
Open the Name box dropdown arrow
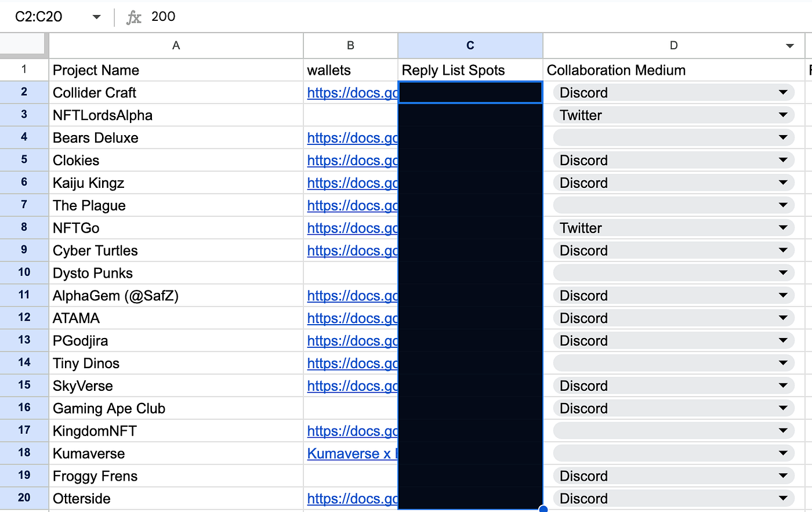click(x=96, y=17)
